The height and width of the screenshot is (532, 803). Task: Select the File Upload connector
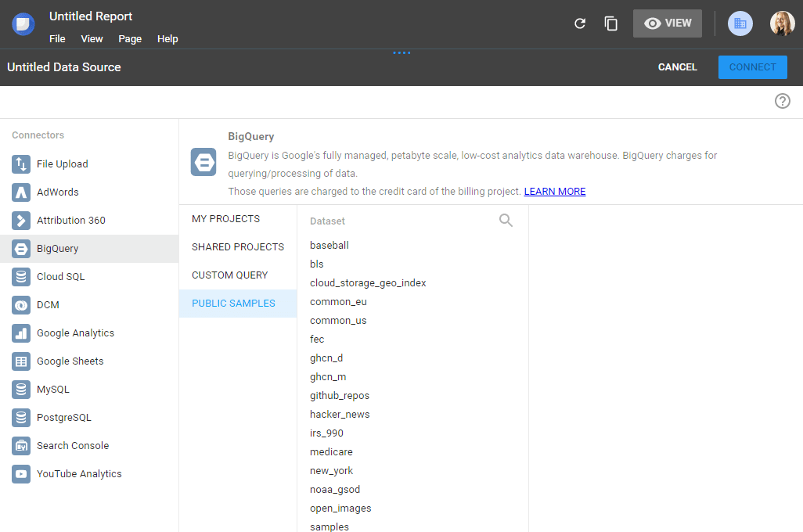[64, 164]
